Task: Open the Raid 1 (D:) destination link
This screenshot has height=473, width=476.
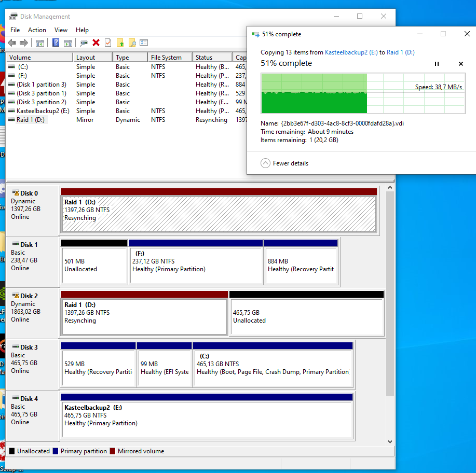Action: point(400,52)
